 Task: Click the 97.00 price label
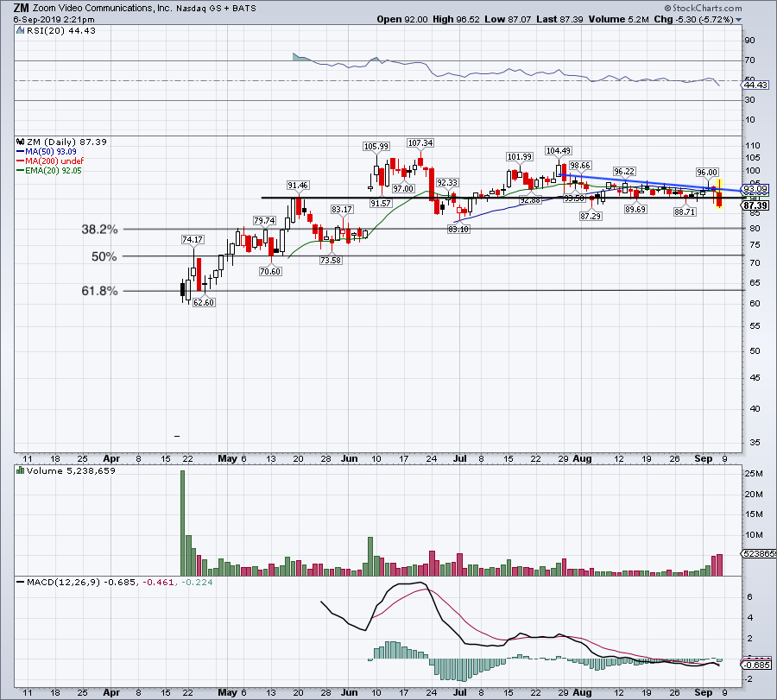click(403, 188)
